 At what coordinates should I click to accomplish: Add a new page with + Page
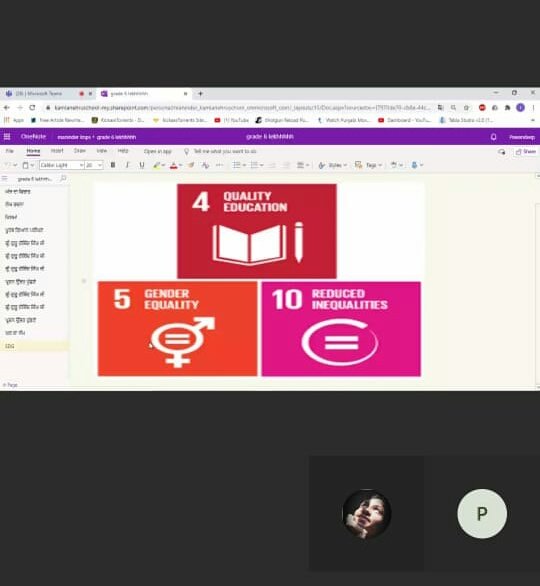pos(10,385)
